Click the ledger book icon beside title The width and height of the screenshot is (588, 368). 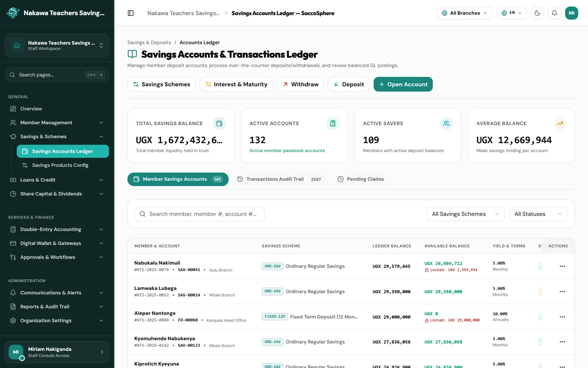tap(132, 54)
